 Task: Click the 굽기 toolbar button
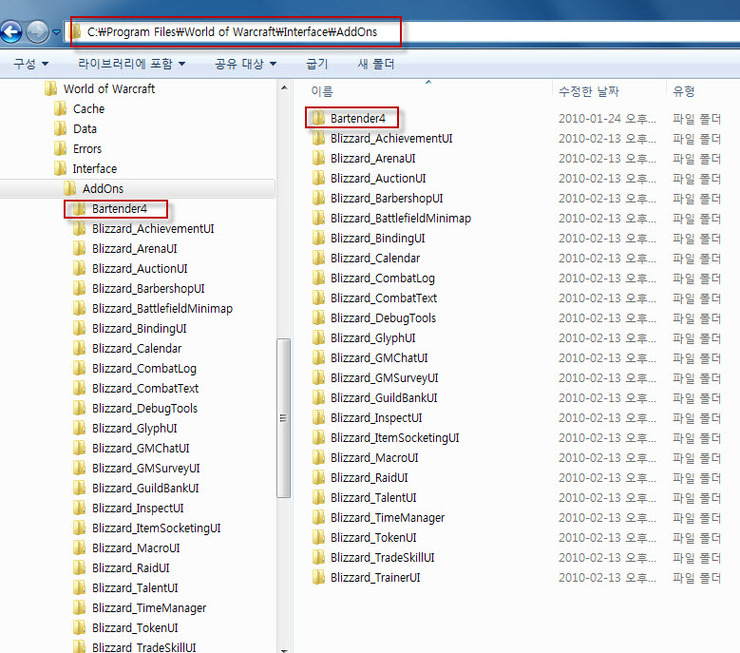(x=317, y=64)
